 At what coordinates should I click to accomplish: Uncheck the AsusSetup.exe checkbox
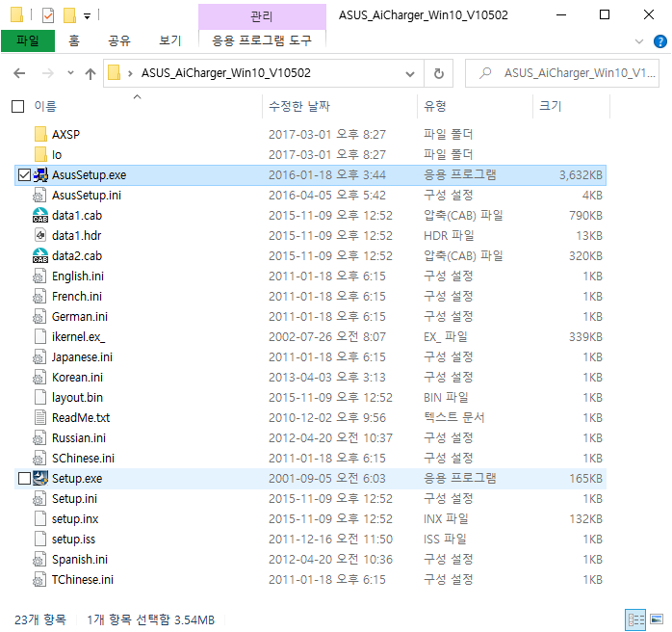[x=24, y=175]
